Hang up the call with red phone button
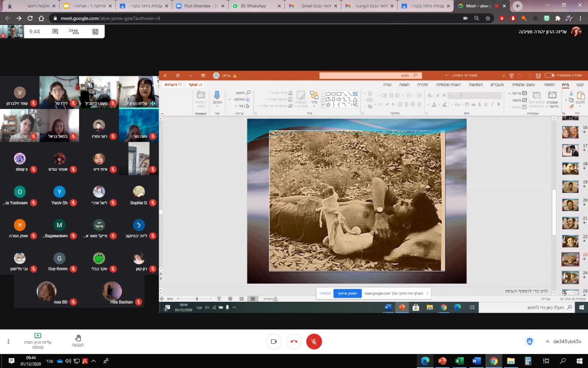 (294, 342)
